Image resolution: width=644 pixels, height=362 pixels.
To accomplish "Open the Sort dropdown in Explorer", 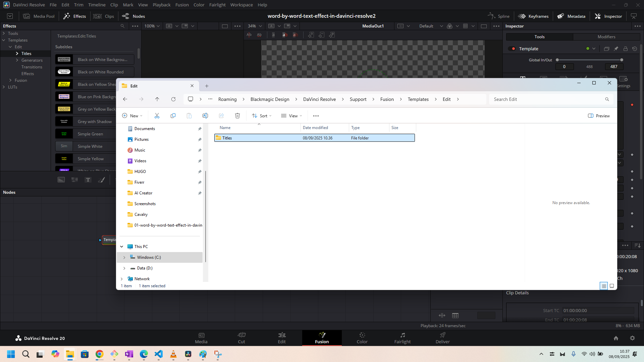I will (x=262, y=116).
